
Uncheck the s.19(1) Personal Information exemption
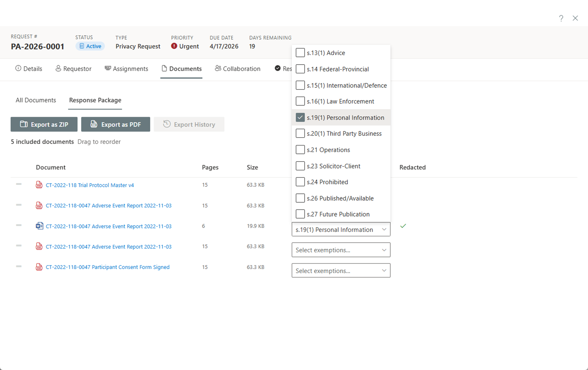tap(300, 117)
